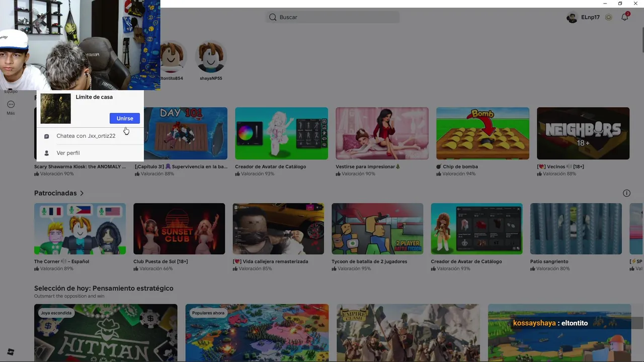Screen dimensions: 644x362
Task: Click the Robux icon next to ELnp17
Action: click(608, 17)
